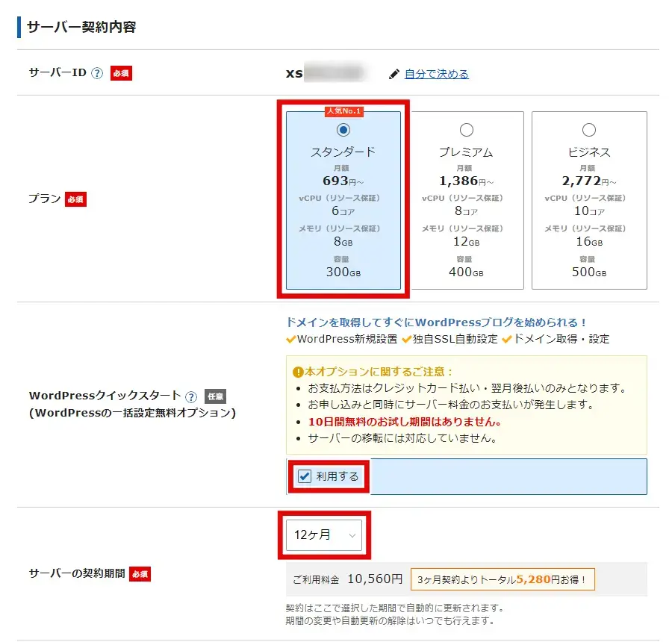Screen dimensions: 672x642
Task: Open the 自分で決める link
Action: [x=437, y=74]
